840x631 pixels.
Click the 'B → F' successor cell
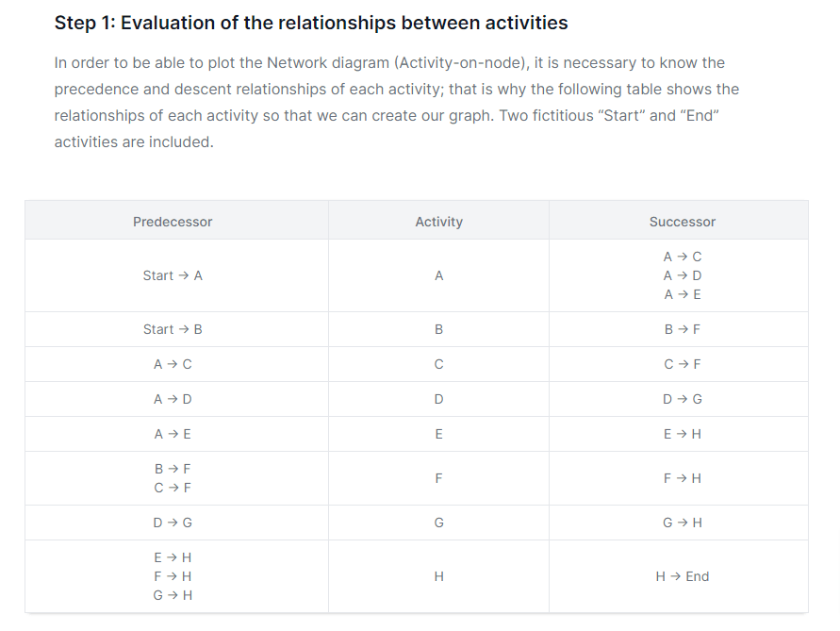(682, 329)
